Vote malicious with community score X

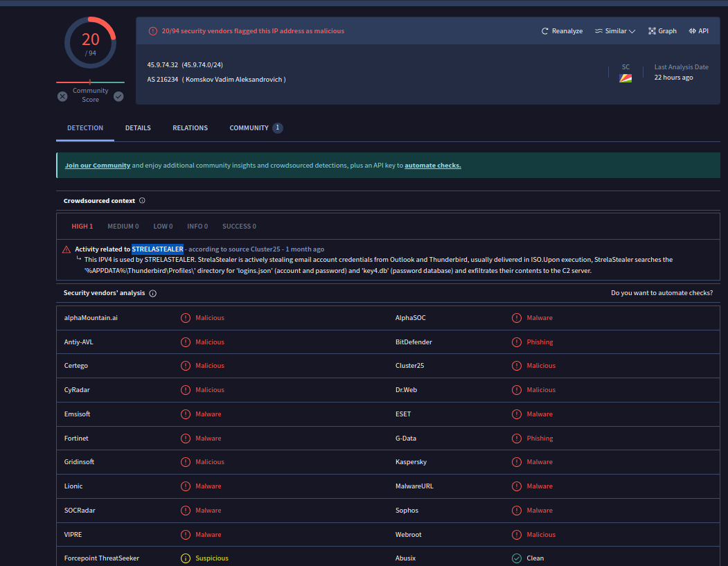(62, 96)
